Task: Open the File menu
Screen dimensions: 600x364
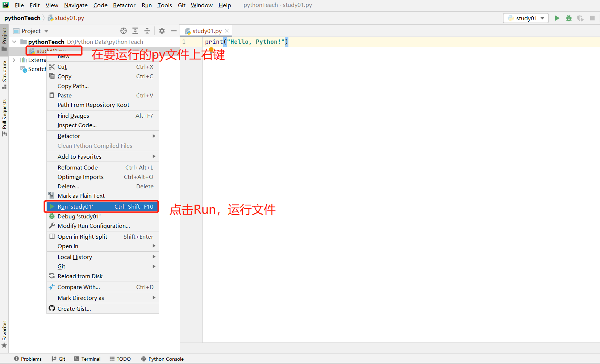Action: pos(19,5)
